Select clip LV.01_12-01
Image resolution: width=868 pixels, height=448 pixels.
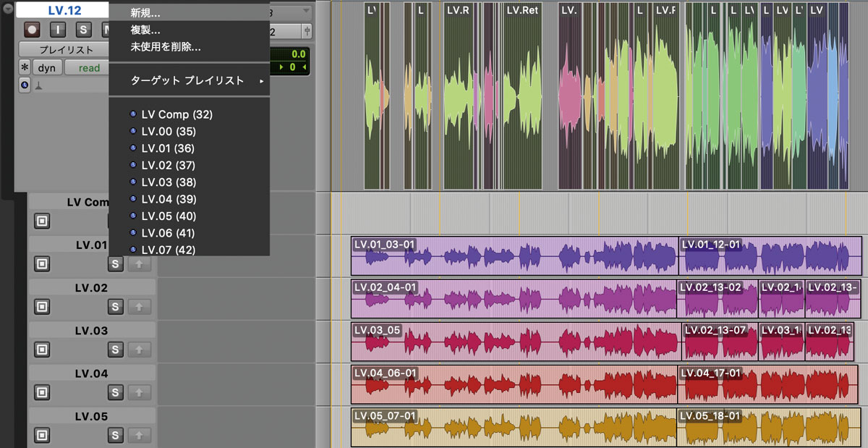pyautogui.click(x=770, y=256)
